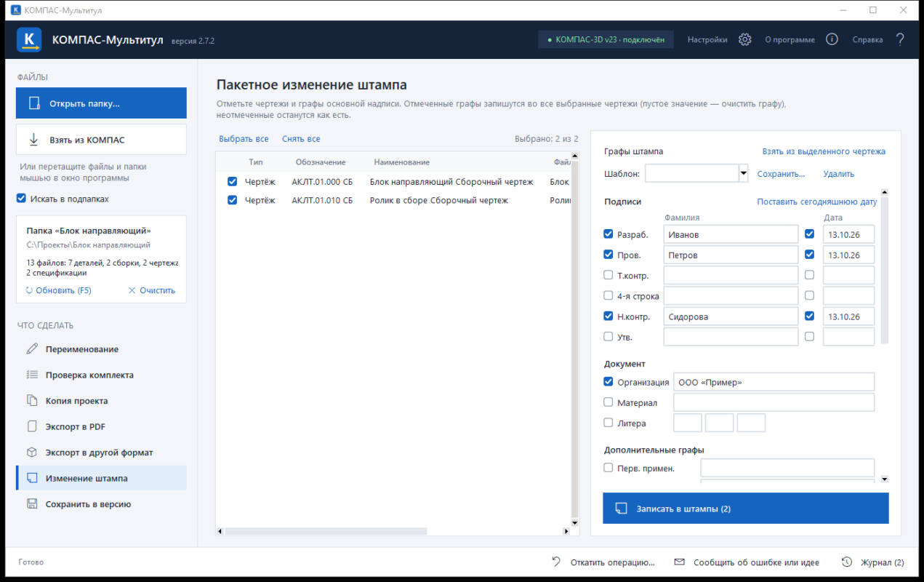The height and width of the screenshot is (582, 924).
Task: Expand the Шаблон dropdown arrow
Action: pos(744,174)
